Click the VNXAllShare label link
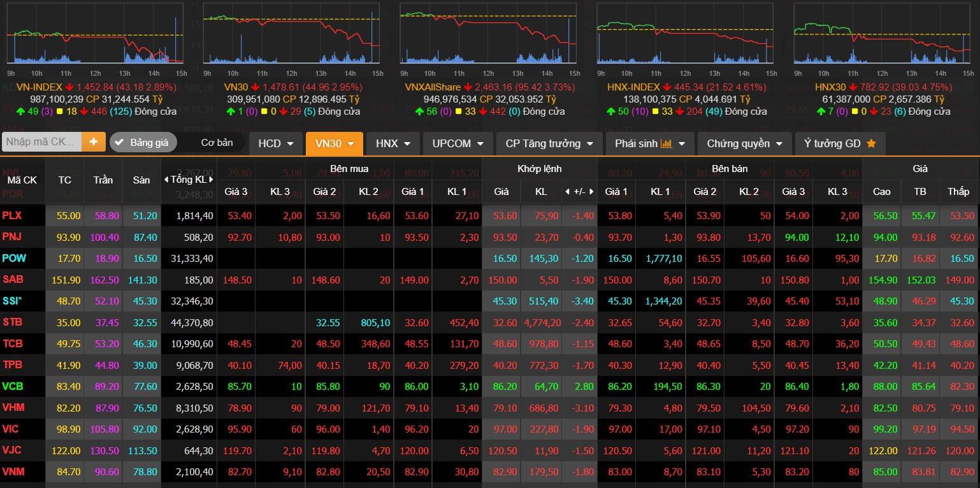The width and height of the screenshot is (980, 488). pos(433,87)
